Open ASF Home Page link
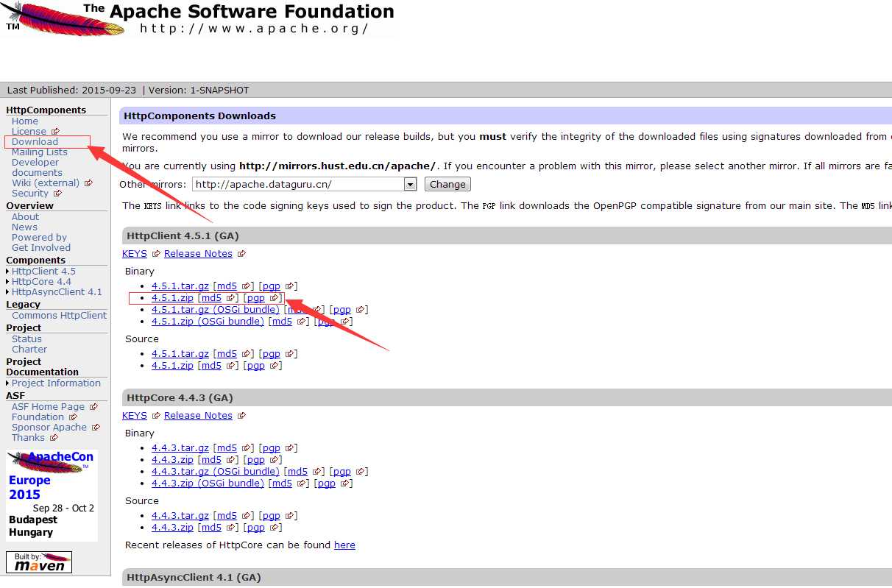 pos(48,407)
